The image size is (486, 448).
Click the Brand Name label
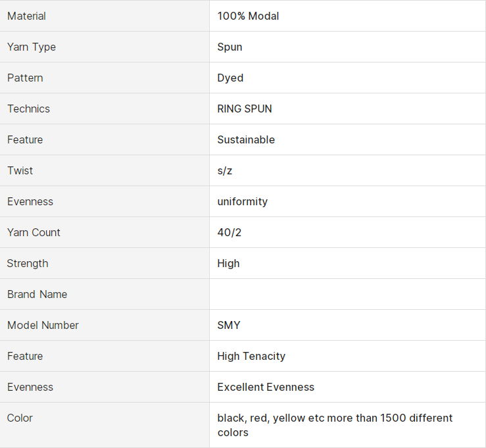(x=37, y=294)
